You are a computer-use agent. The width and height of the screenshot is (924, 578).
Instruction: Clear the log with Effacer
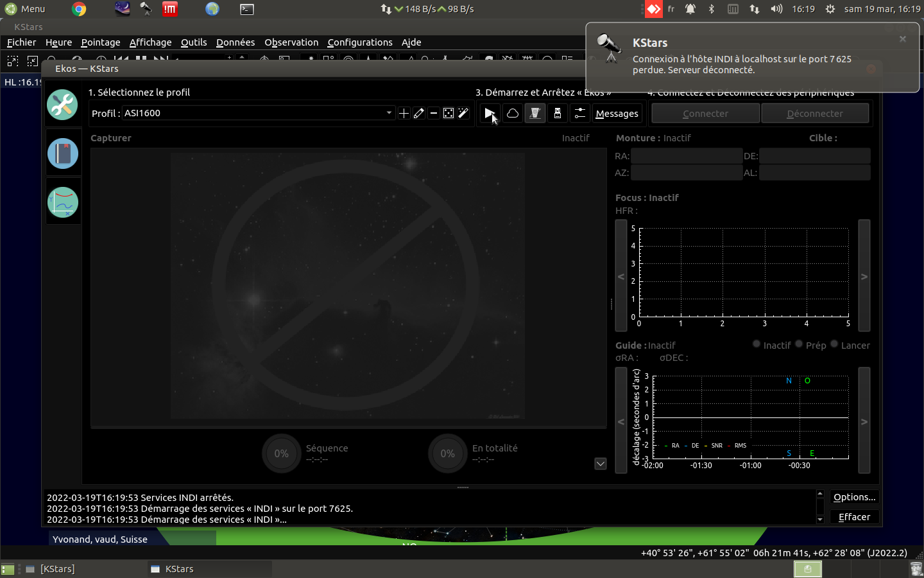click(855, 517)
